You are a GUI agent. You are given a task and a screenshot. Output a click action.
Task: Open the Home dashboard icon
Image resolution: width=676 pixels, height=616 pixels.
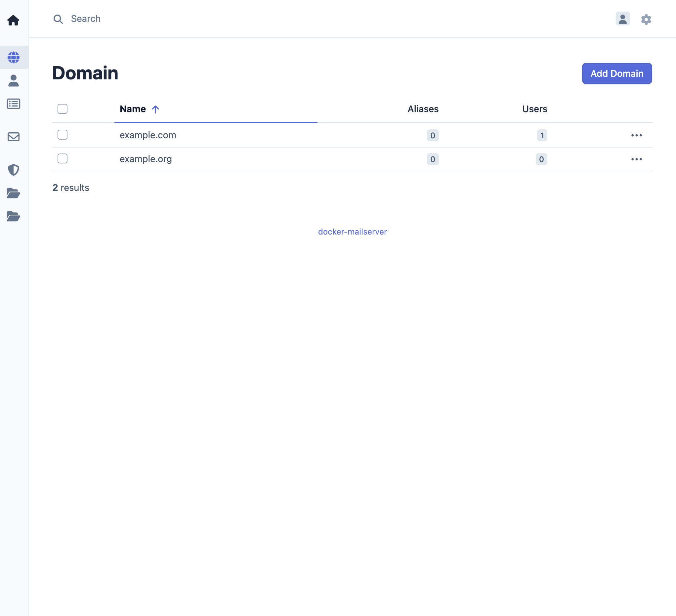pos(14,20)
